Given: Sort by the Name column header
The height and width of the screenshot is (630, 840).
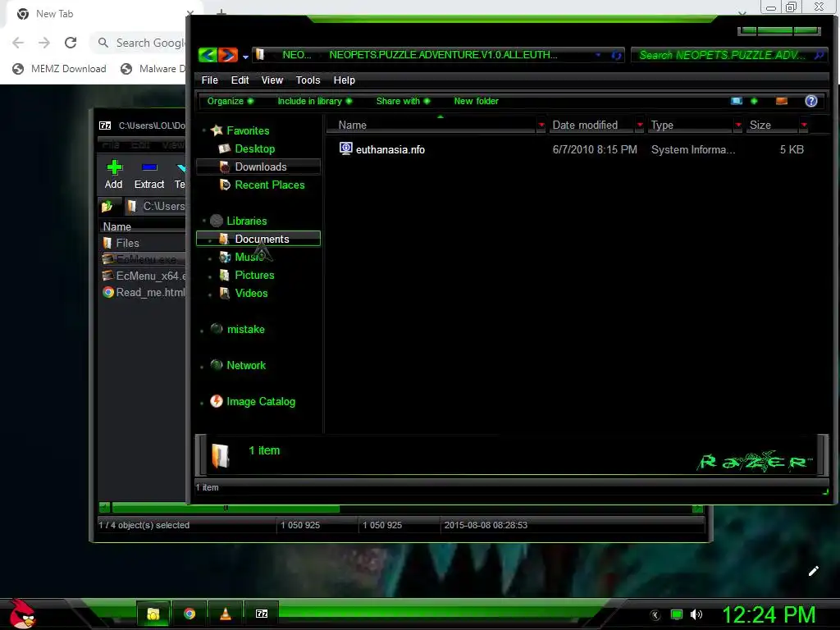Looking at the screenshot, I should point(433,125).
